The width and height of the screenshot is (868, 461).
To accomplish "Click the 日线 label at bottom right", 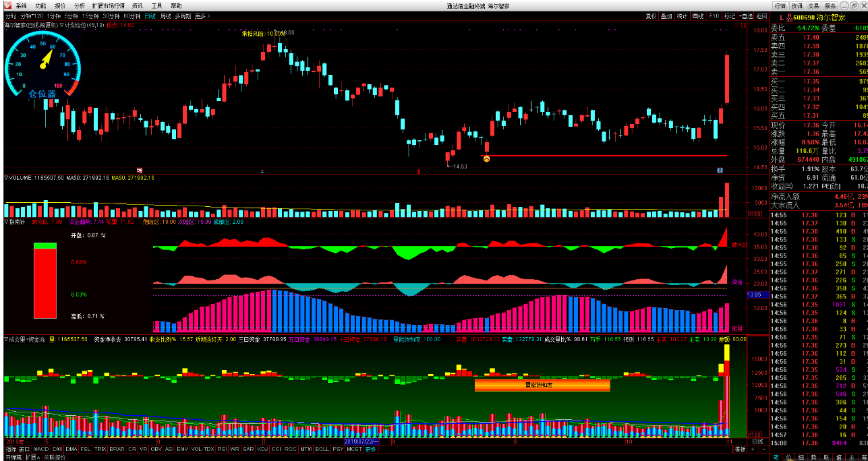I will click(758, 441).
